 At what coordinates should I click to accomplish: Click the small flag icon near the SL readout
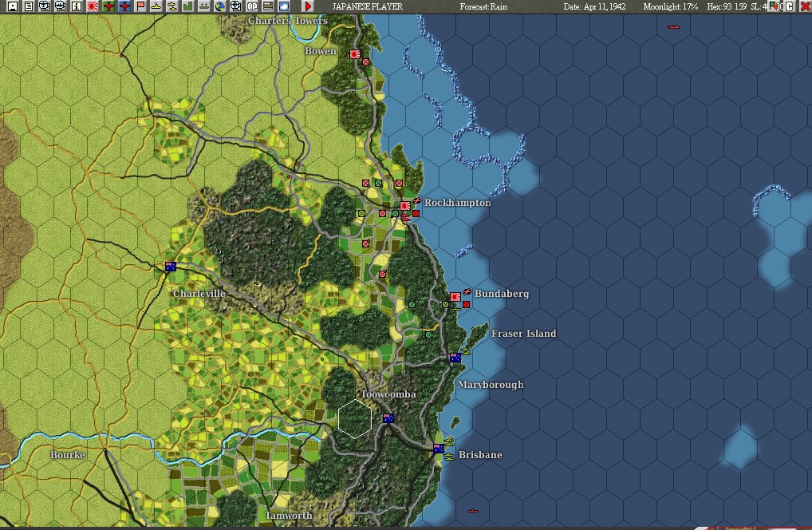point(775,6)
